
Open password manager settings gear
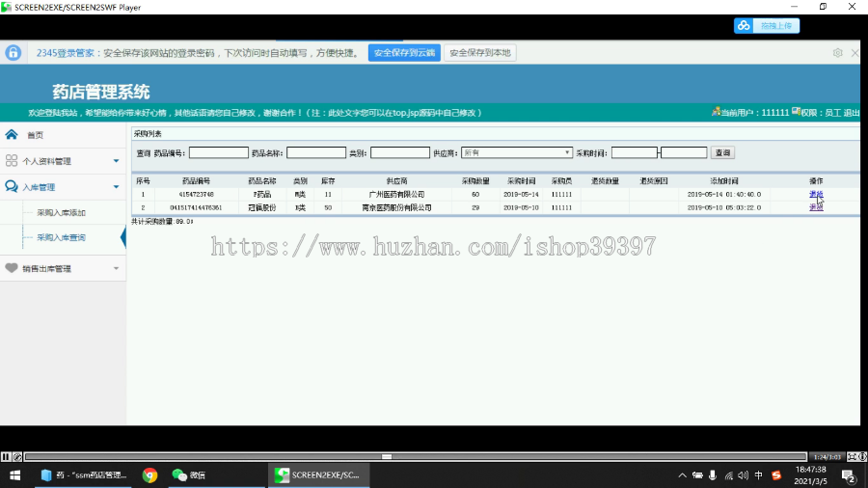point(837,53)
